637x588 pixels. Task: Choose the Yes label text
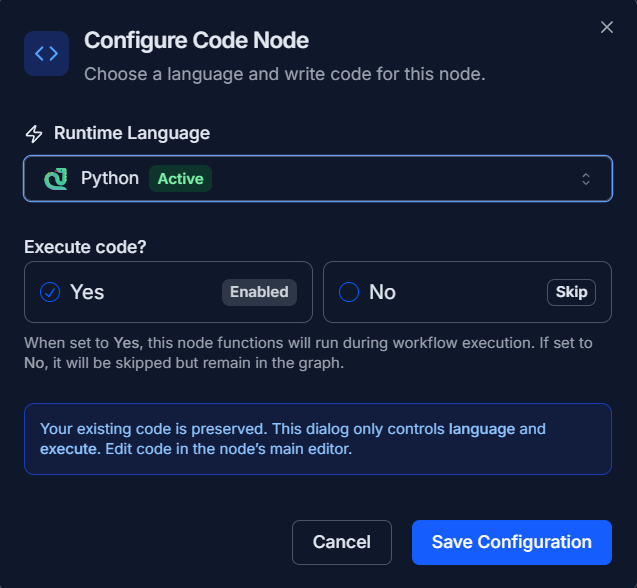tap(87, 292)
